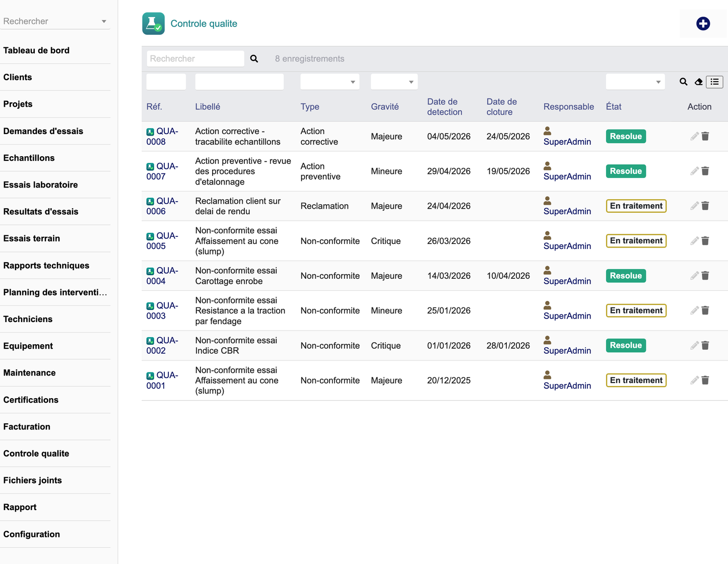Screen dimensions: 728x564
Task: Edit record QUA-0004 with pencil icon
Action: click(x=694, y=276)
